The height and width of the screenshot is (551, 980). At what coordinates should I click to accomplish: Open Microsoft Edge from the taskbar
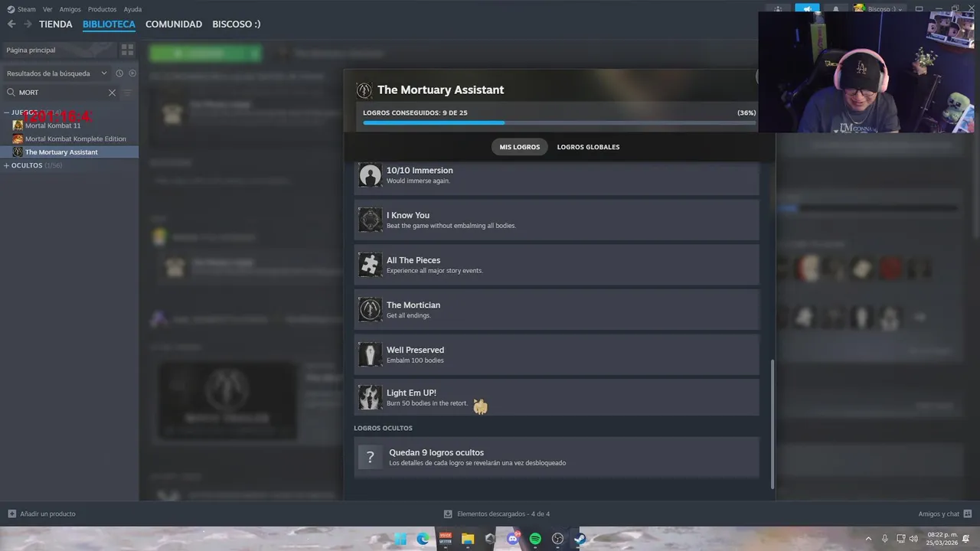pos(423,539)
